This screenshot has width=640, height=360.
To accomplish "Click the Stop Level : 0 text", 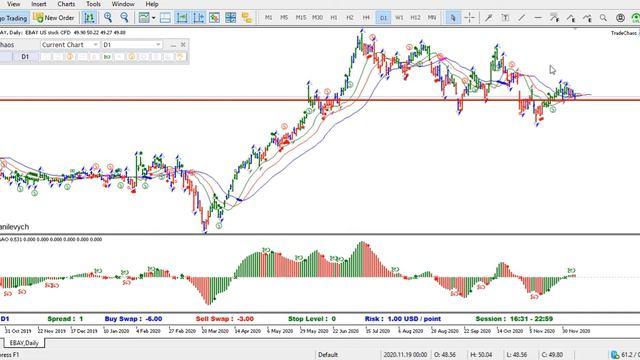I will coord(312,319).
